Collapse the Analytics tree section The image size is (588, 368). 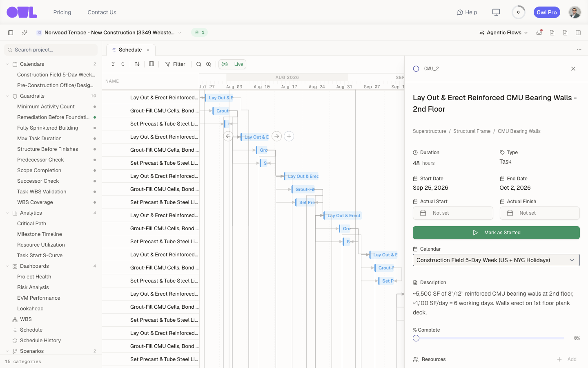[7, 213]
